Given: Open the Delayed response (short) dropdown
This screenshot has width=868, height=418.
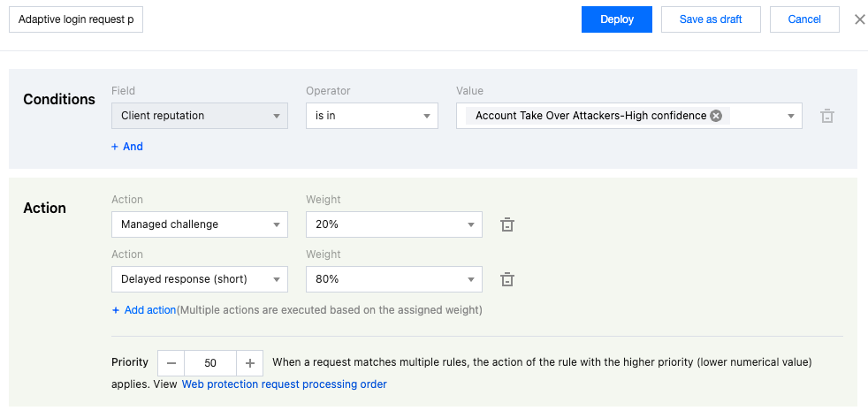Looking at the screenshot, I should click(200, 279).
